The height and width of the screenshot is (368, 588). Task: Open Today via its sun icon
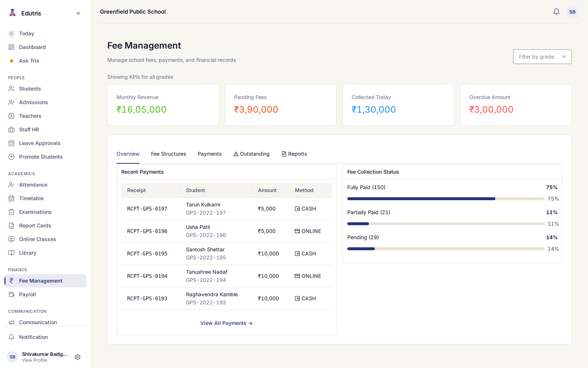tap(12, 33)
